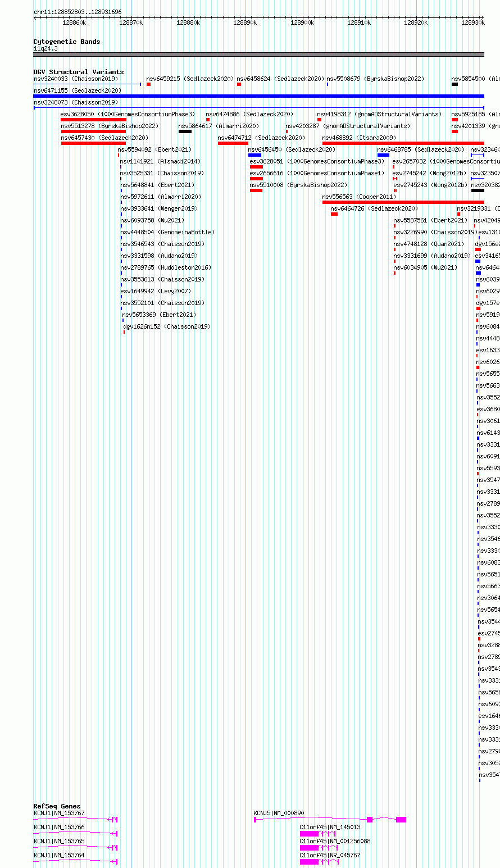This screenshot has width=500, height=868.
Task: Click the nsv4203287 (gnomADStructuralVariants) label
Action: point(348,126)
